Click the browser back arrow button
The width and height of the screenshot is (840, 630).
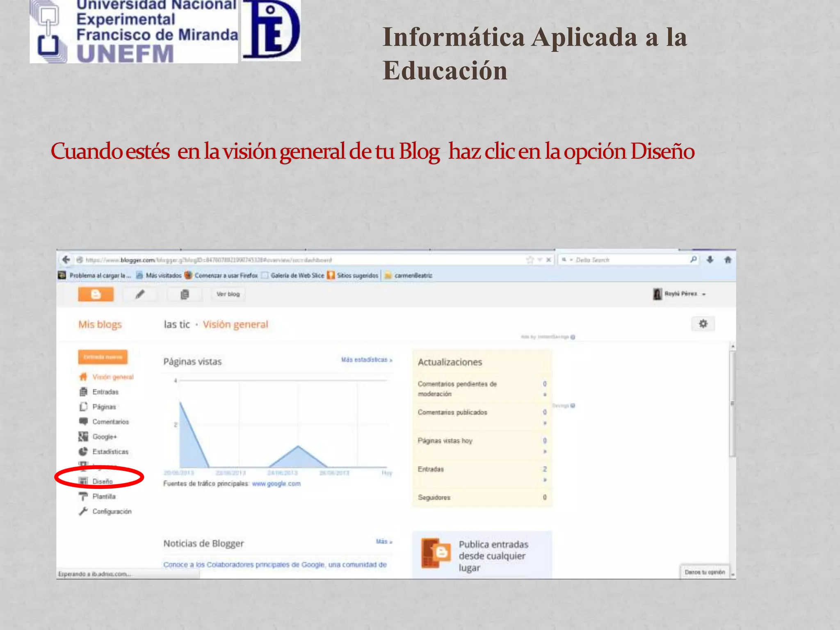click(x=66, y=260)
